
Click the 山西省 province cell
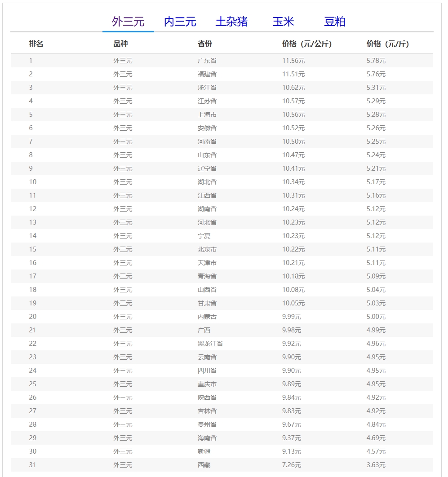207,290
